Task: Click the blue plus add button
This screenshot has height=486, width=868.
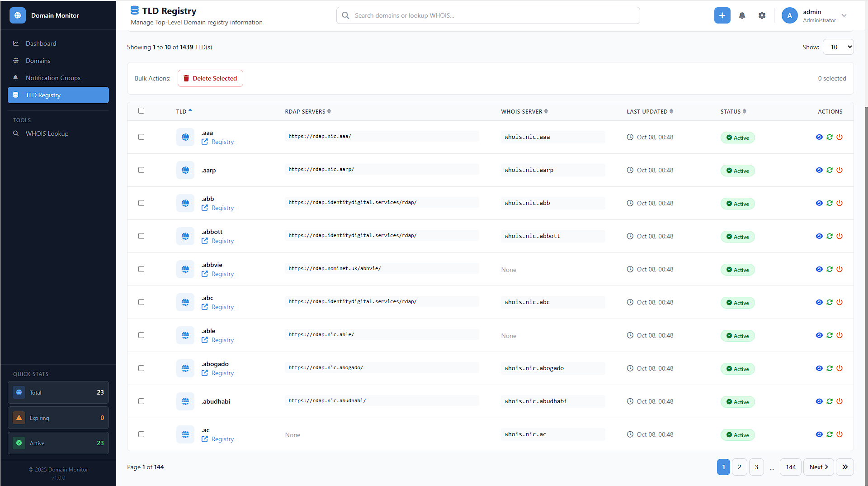Action: click(x=722, y=15)
